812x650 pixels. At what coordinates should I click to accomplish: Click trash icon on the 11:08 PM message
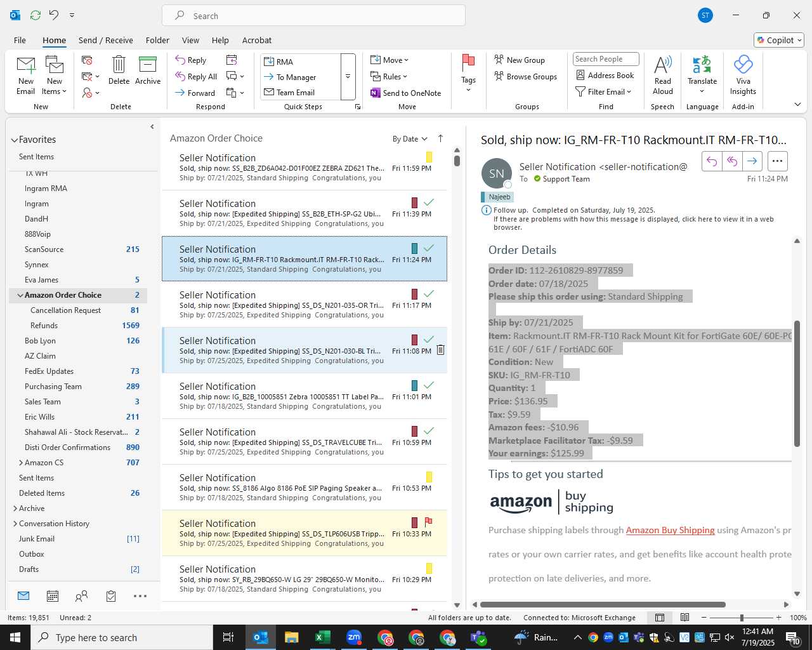point(440,350)
